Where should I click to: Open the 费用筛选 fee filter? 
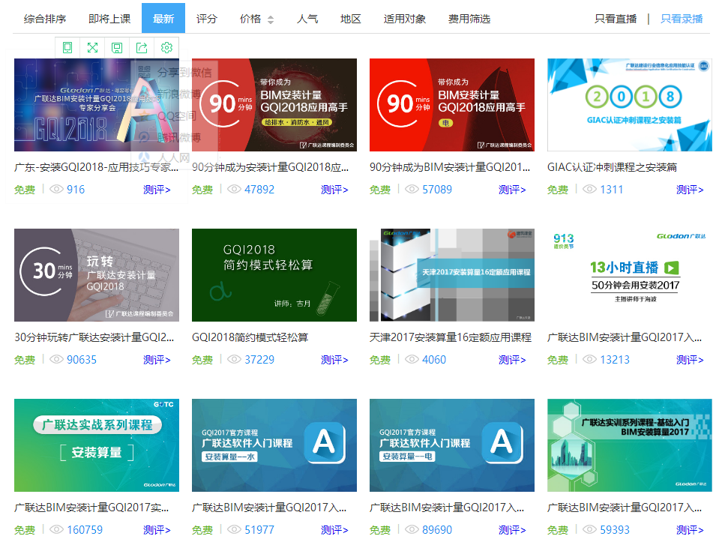point(469,19)
